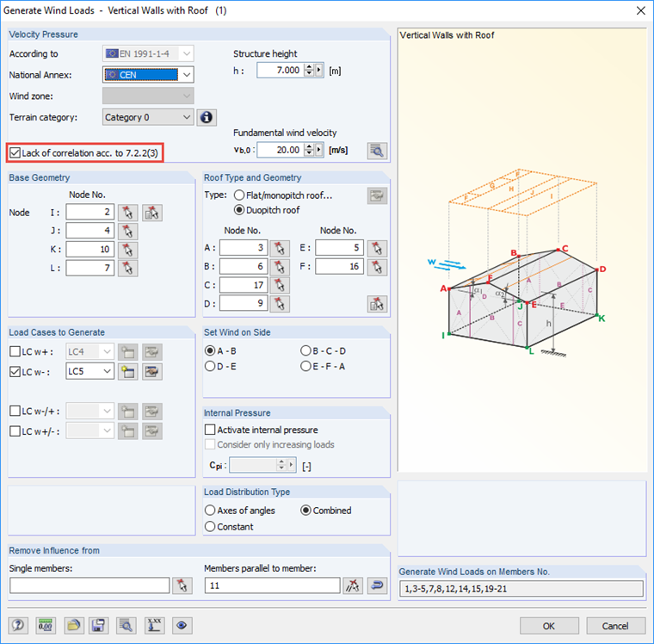654x644 pixels.
Task: Pick roof node F graphically
Action: [377, 267]
